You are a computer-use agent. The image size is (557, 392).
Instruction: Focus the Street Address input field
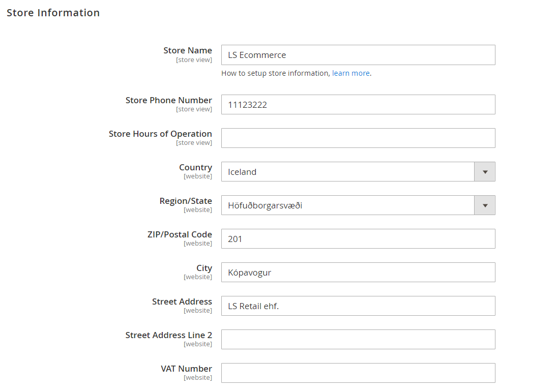[358, 306]
